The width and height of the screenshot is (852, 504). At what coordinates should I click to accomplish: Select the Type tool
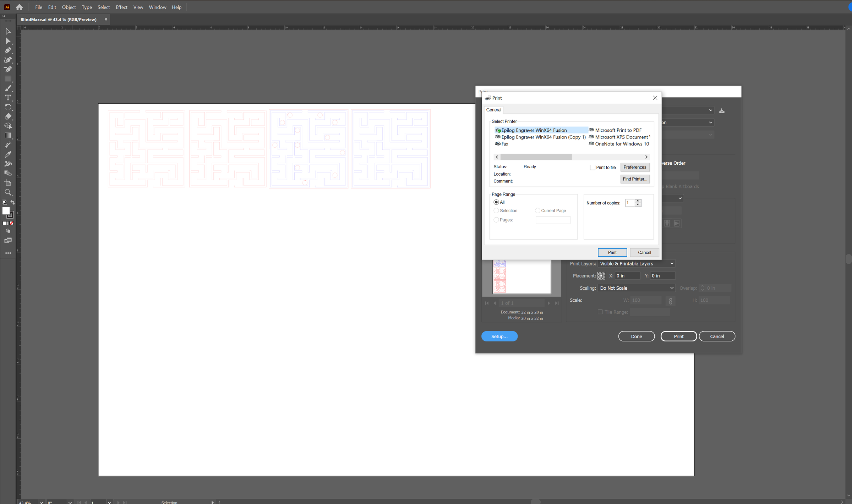pyautogui.click(x=8, y=98)
